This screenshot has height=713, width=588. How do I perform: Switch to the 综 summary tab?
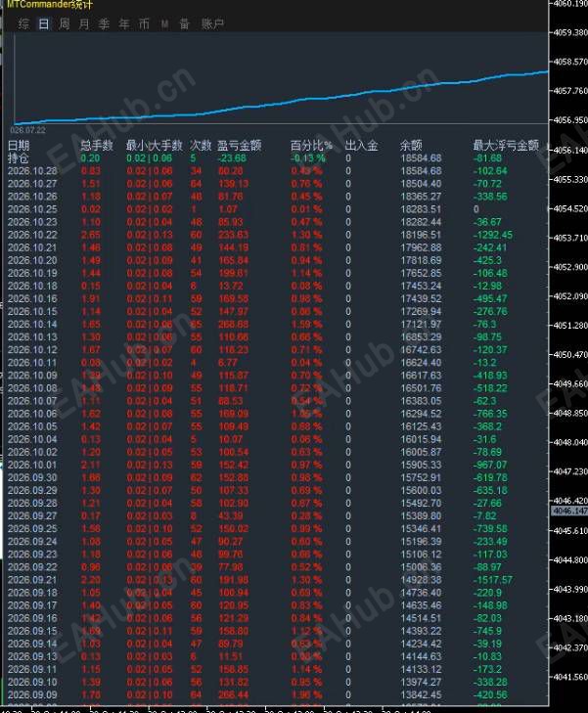pyautogui.click(x=23, y=23)
